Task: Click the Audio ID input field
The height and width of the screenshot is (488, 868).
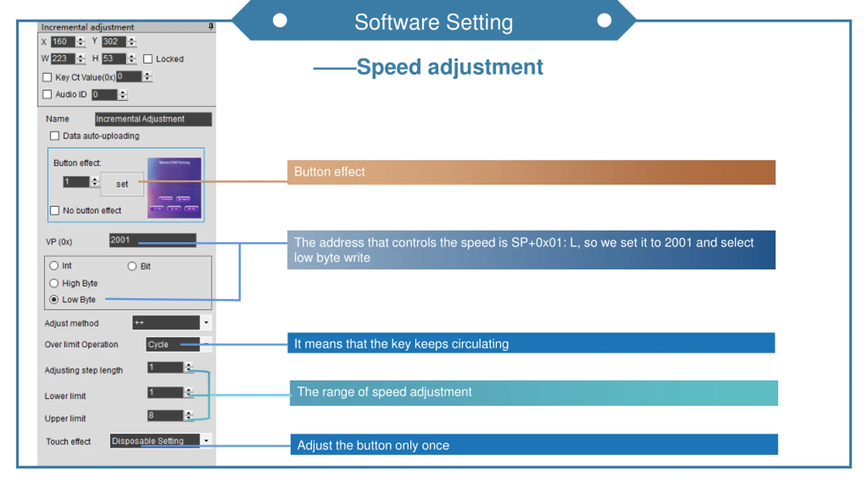Action: point(104,95)
